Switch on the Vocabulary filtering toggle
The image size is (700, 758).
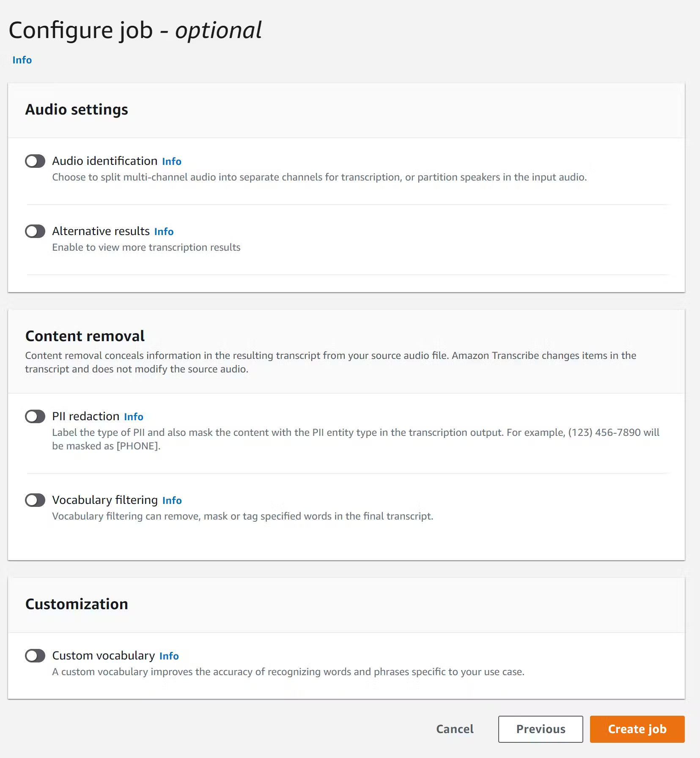[x=35, y=500]
